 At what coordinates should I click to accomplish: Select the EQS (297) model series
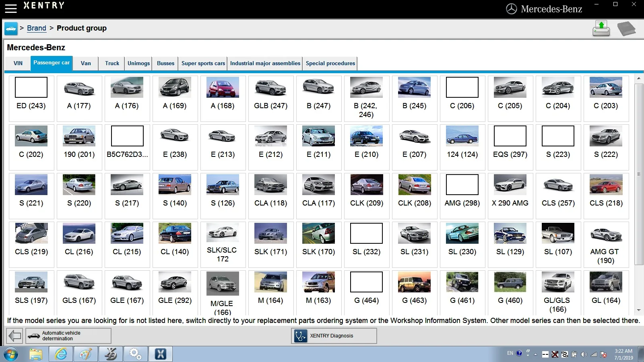510,147
